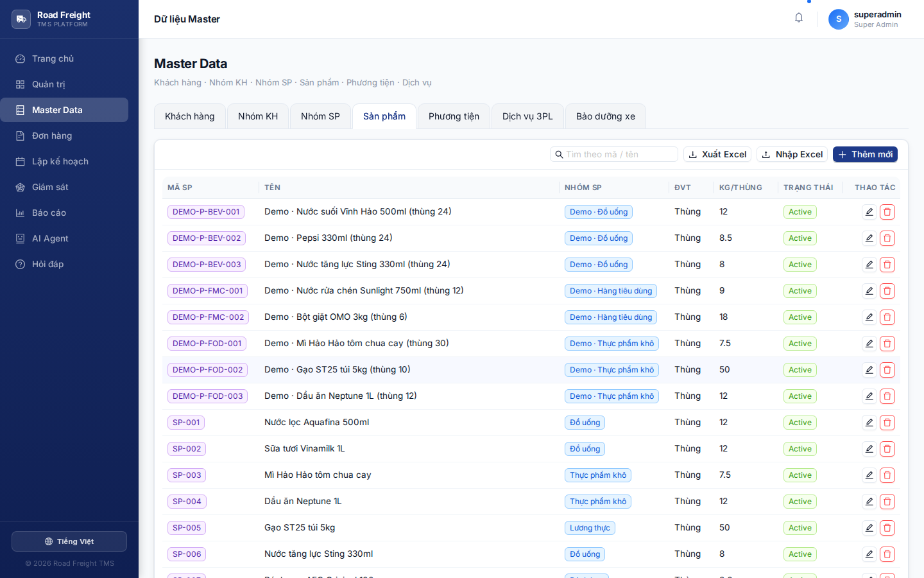Delete the Sunlight 750ml product row
The width and height of the screenshot is (924, 578).
tap(887, 291)
